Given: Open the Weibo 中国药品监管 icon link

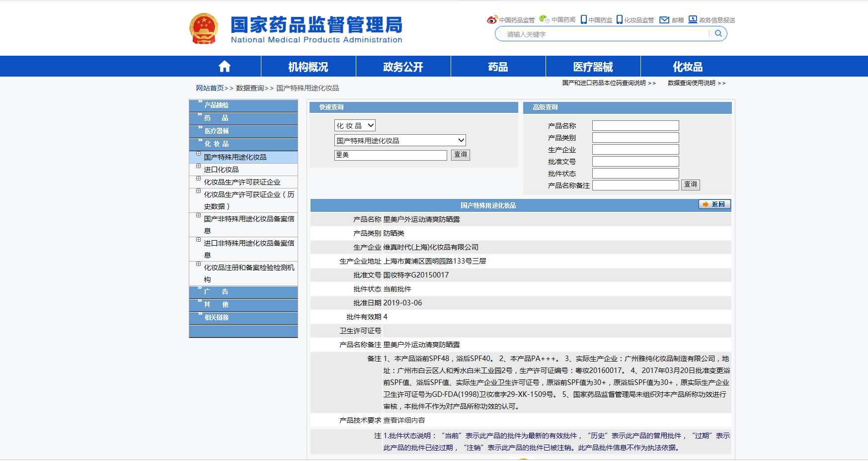Looking at the screenshot, I should click(492, 20).
